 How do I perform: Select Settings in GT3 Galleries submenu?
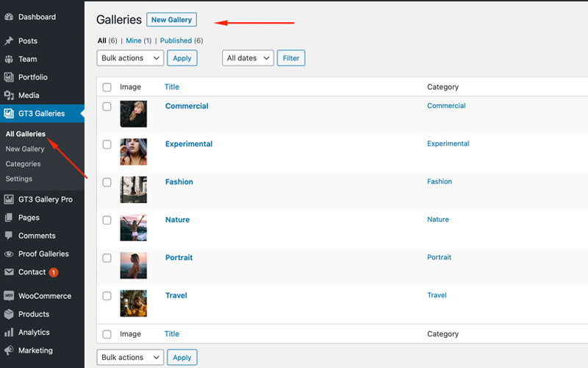[x=19, y=179]
